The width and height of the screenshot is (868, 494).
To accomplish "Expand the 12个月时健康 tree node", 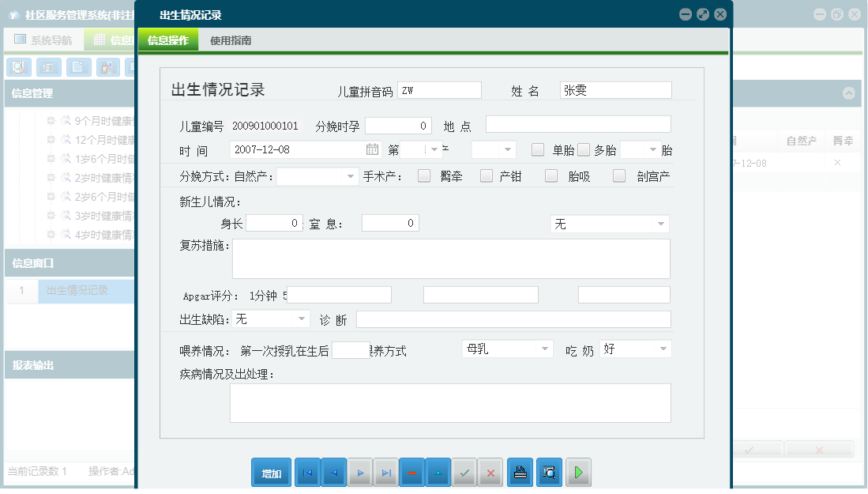I will click(x=51, y=140).
